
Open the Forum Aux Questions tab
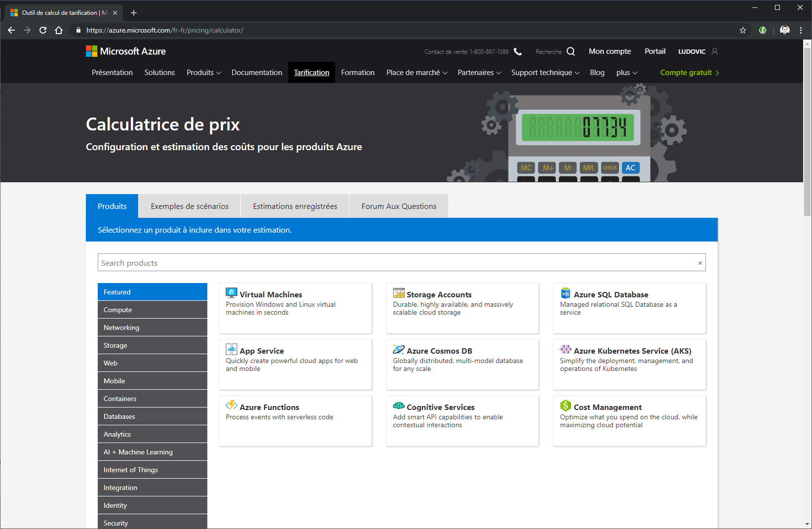point(399,206)
